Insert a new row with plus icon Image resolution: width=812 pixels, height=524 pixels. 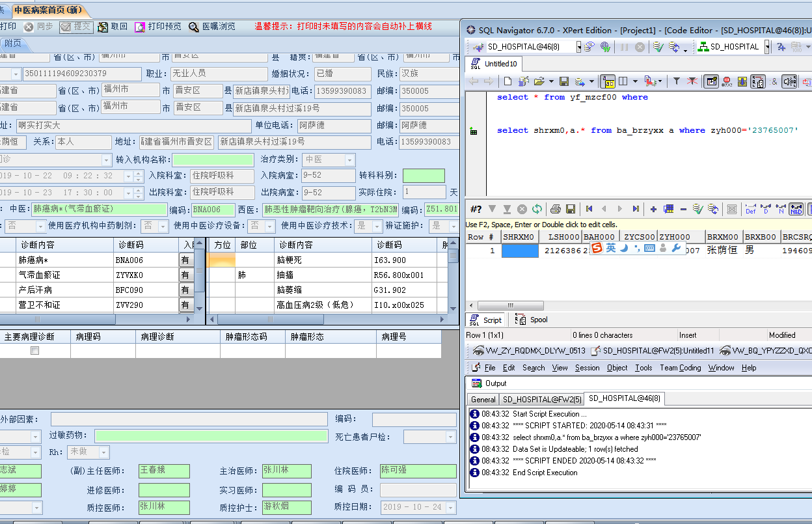653,209
